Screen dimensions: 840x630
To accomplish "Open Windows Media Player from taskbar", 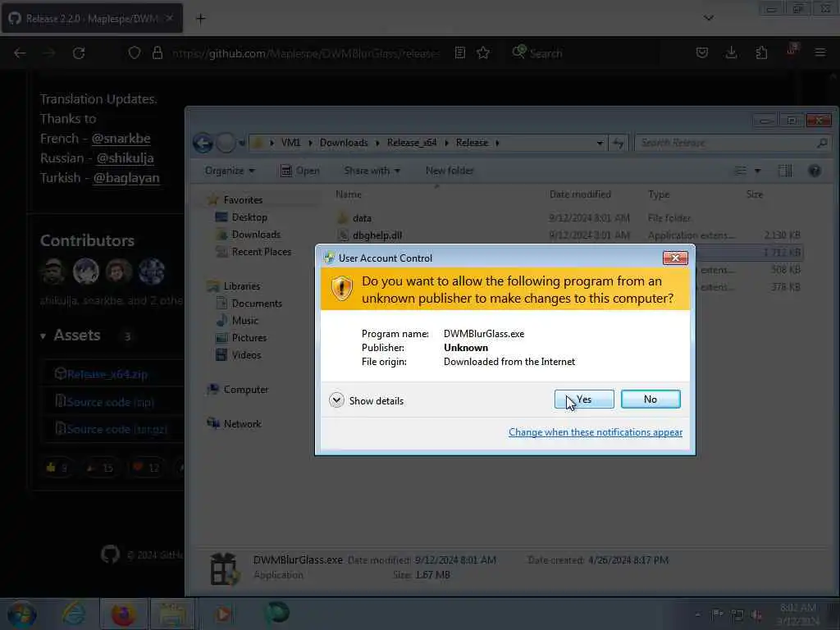I will click(223, 614).
